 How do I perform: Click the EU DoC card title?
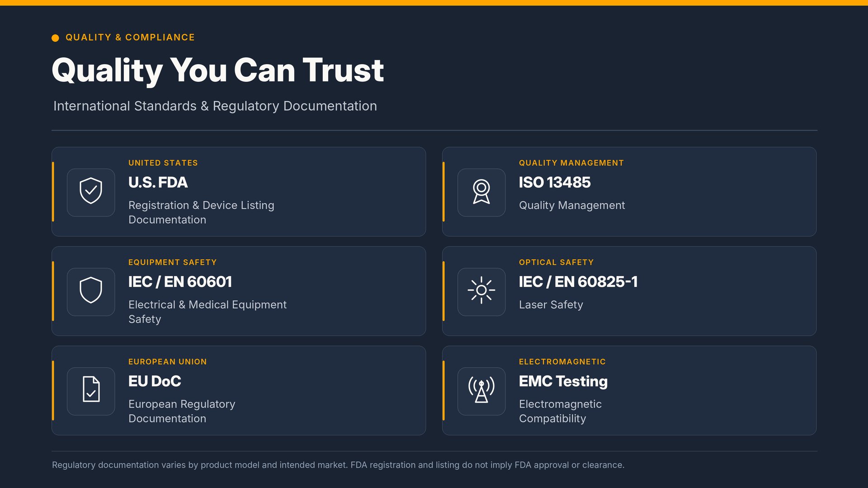coord(155,381)
